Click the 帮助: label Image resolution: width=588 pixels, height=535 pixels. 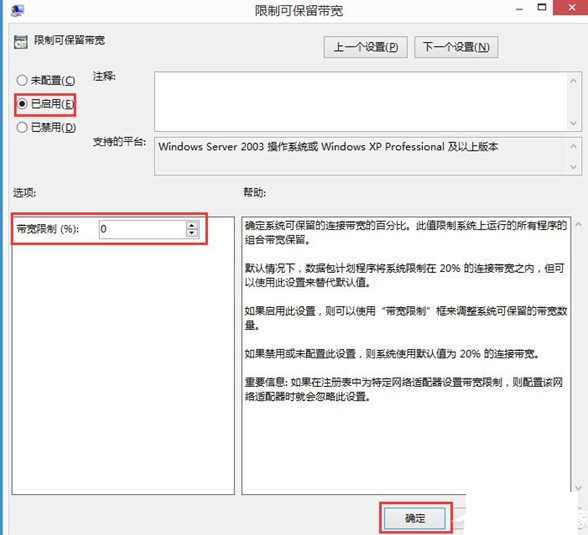pos(255,192)
